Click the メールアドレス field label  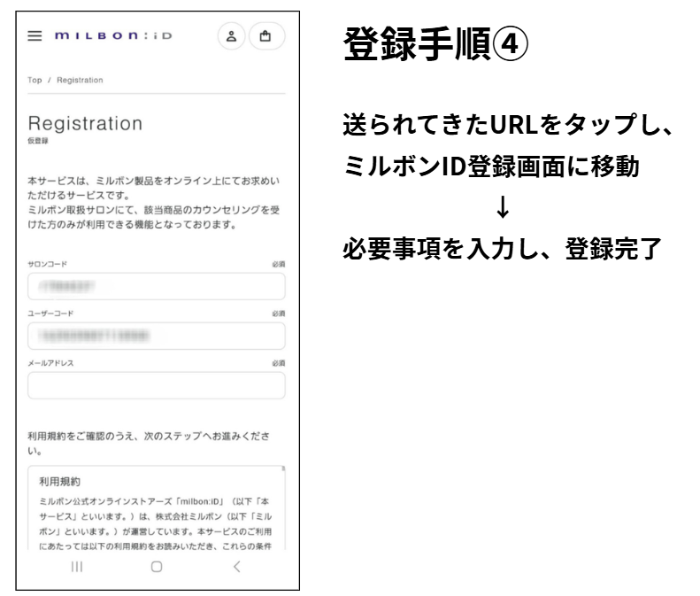click(50, 363)
